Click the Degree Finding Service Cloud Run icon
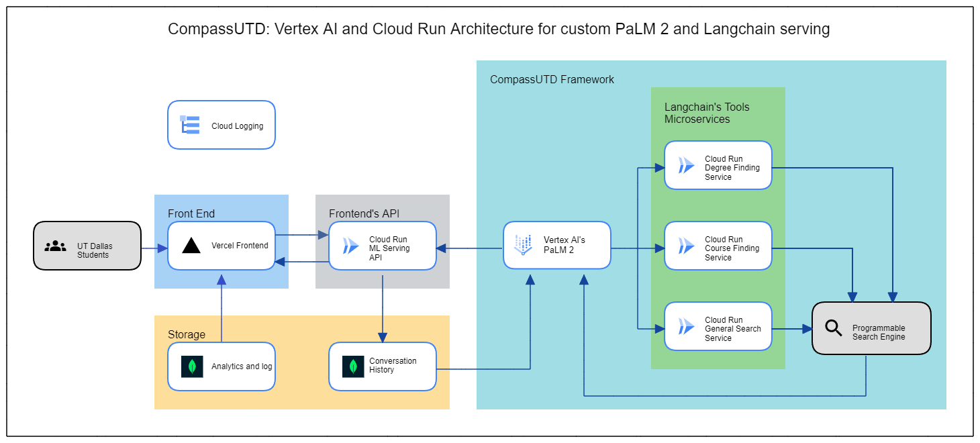Screen dimensions: 980x443 (x=687, y=166)
